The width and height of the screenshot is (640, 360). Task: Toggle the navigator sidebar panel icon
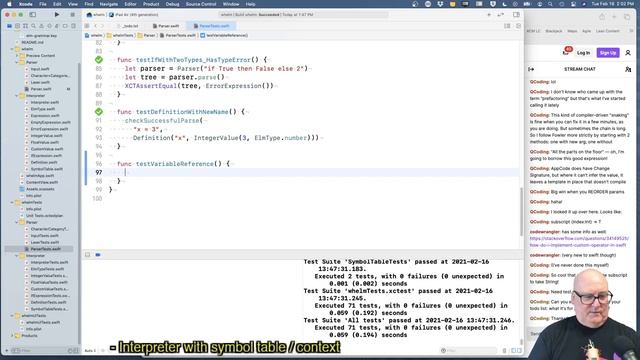tap(33, 15)
